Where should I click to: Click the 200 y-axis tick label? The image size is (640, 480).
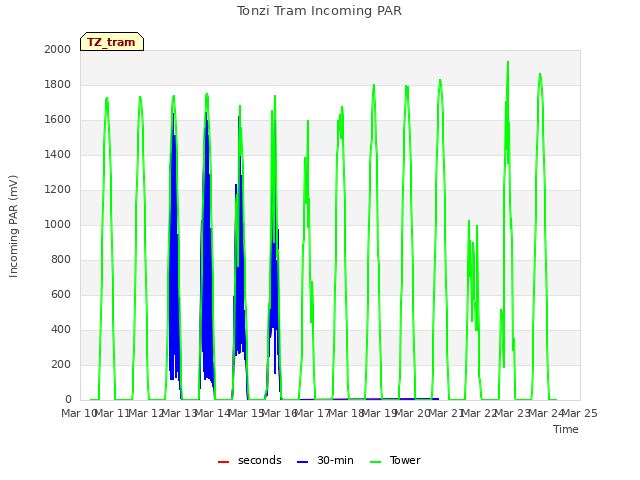coord(61,364)
